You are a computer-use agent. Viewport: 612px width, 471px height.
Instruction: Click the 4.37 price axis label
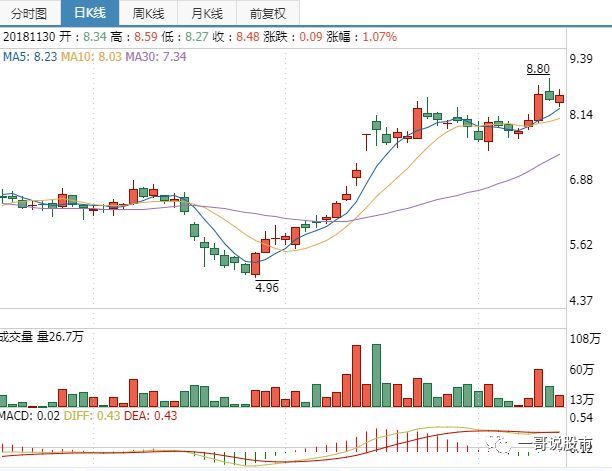(x=581, y=301)
